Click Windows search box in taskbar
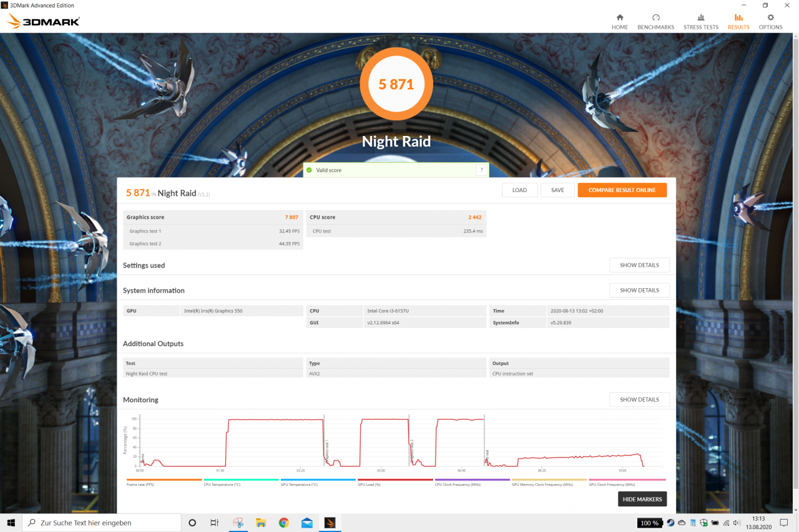799x532 pixels. point(102,523)
